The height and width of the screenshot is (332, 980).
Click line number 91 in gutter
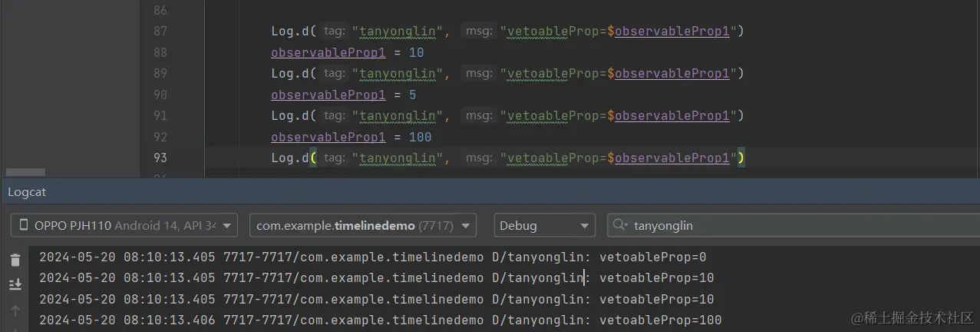coord(160,116)
